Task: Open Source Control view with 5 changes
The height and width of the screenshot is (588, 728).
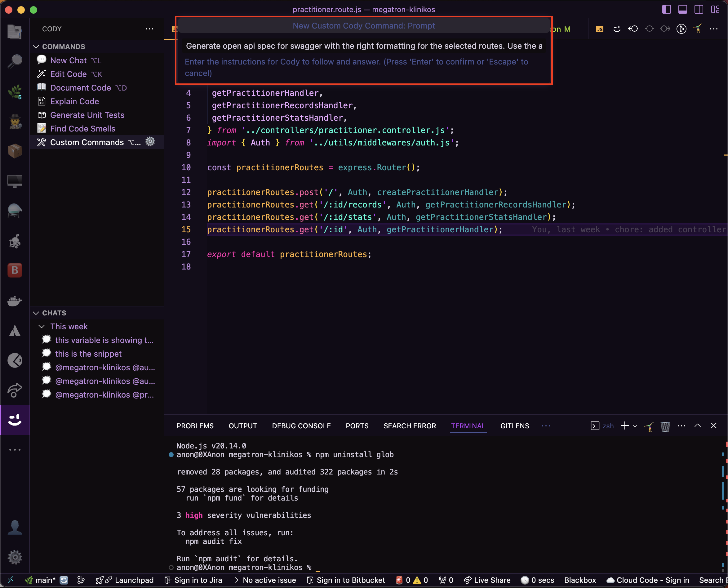Action: [15, 91]
